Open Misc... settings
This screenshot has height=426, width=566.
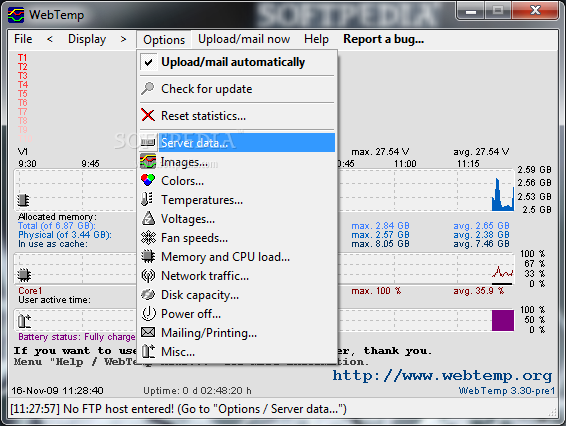(x=237, y=352)
